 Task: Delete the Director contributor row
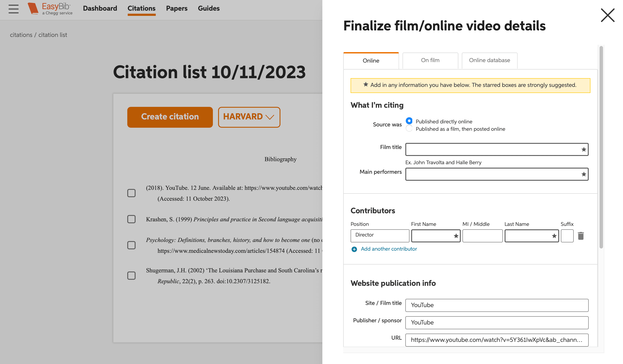click(x=580, y=236)
